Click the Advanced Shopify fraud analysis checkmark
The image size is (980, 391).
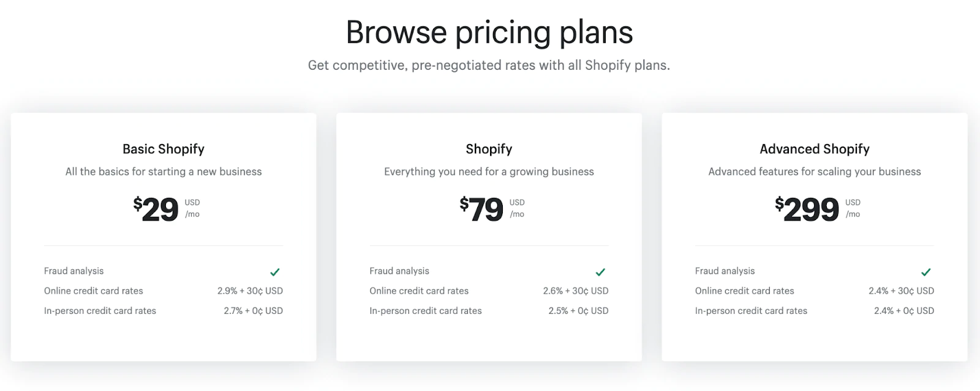pos(926,272)
